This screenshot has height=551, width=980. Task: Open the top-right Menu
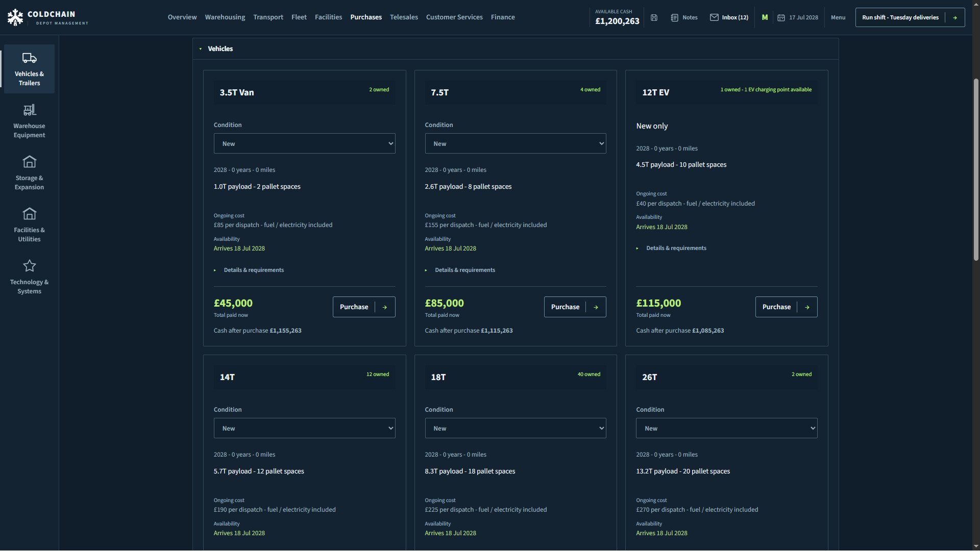point(838,17)
